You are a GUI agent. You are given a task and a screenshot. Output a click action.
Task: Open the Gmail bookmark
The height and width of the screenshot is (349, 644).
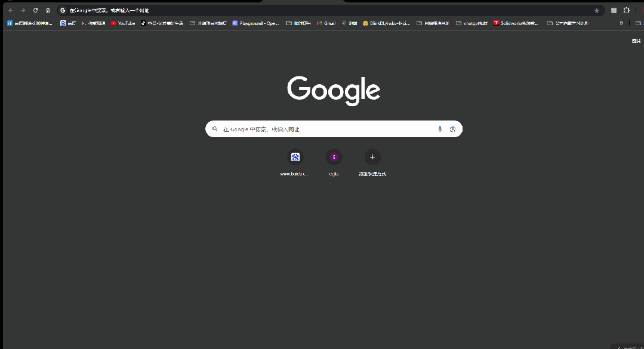coord(326,23)
